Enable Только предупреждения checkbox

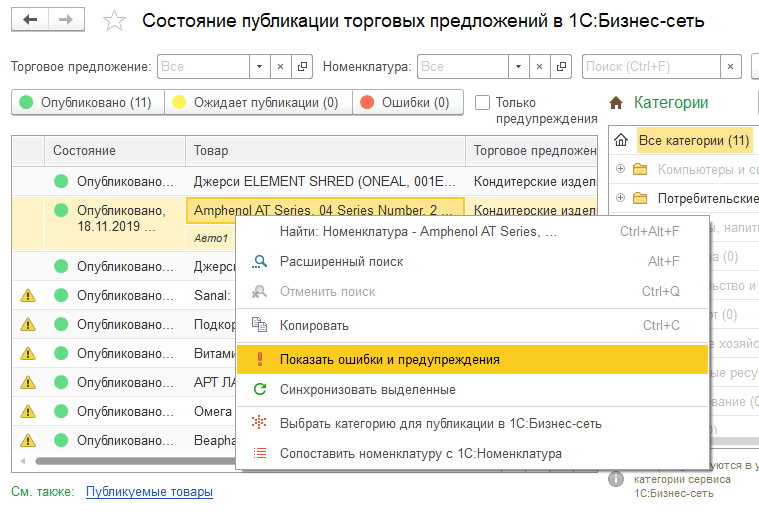point(483,103)
